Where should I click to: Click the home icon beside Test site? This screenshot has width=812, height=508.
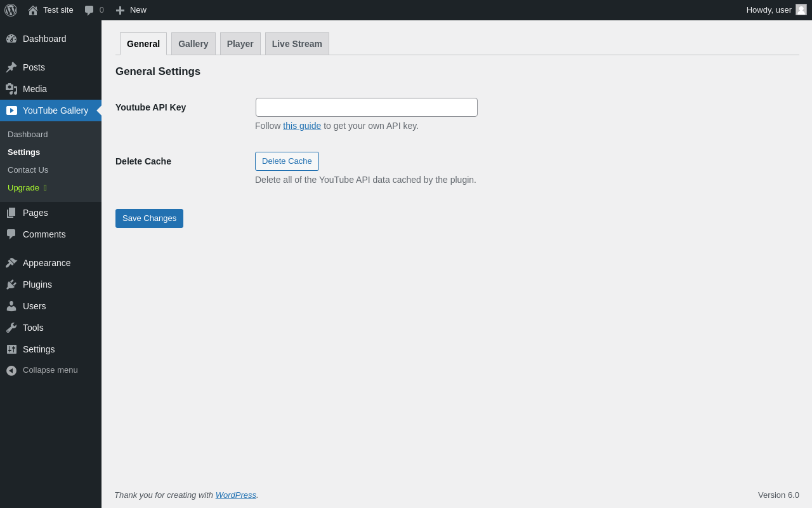(x=33, y=10)
